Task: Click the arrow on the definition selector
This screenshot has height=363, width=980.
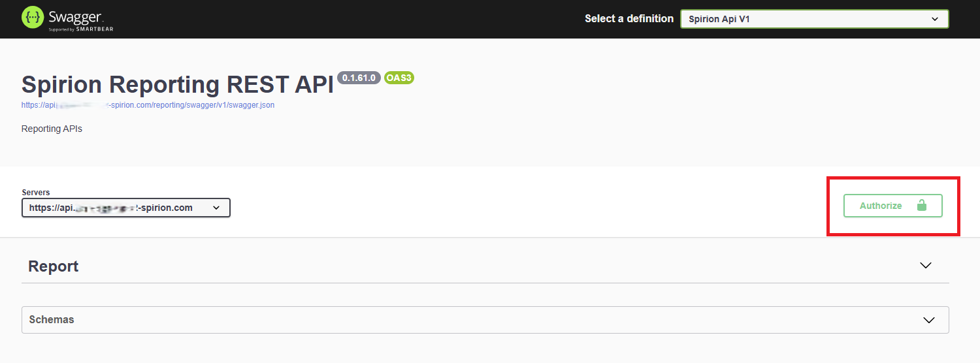Action: [x=934, y=19]
